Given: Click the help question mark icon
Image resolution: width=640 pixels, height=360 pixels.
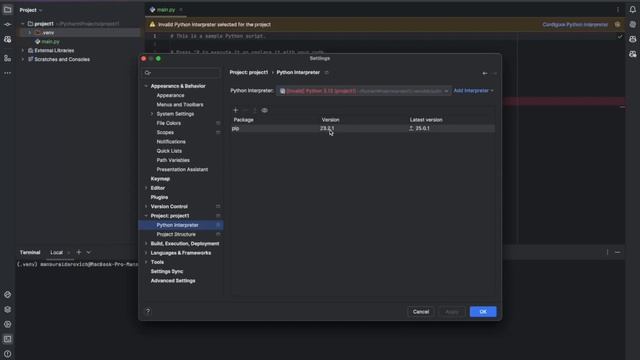Looking at the screenshot, I should tap(148, 311).
